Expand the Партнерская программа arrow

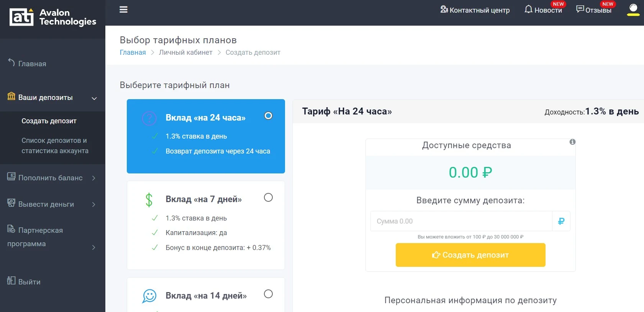point(94,247)
